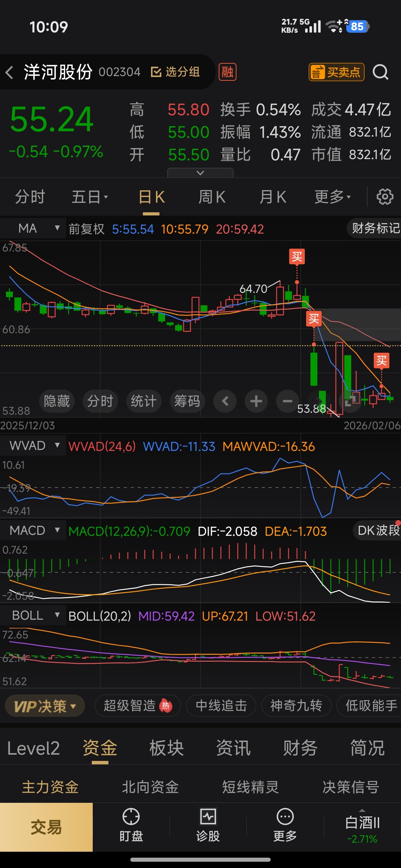Screen dimensions: 401x868
Task: Select 超级智造 hot indicator
Action: (138, 705)
